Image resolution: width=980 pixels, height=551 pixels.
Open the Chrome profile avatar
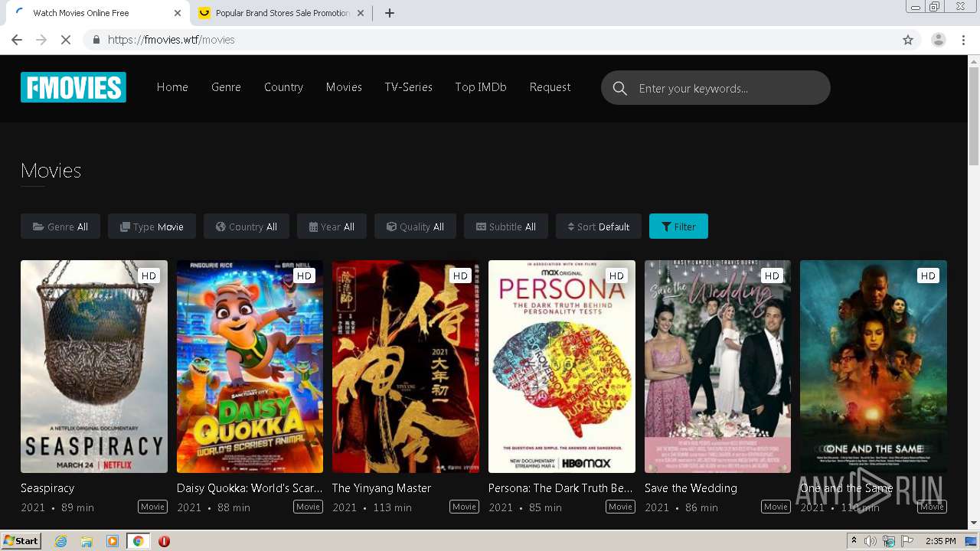[938, 40]
